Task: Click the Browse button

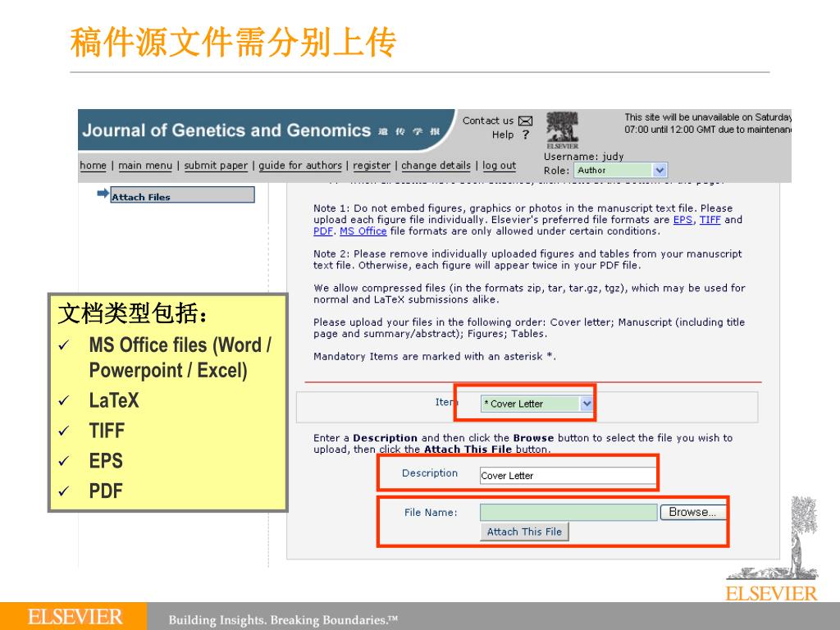Action: click(692, 512)
